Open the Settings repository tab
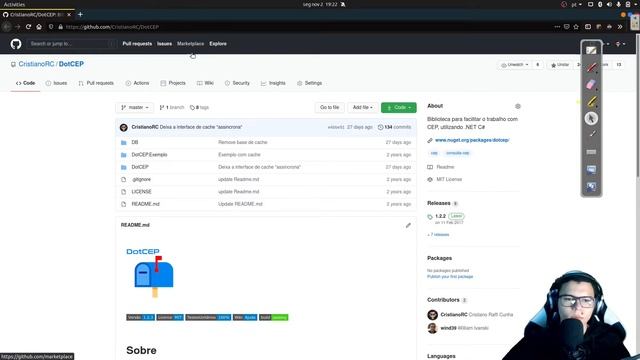Viewport: 640px width, 360px height. 309,83
